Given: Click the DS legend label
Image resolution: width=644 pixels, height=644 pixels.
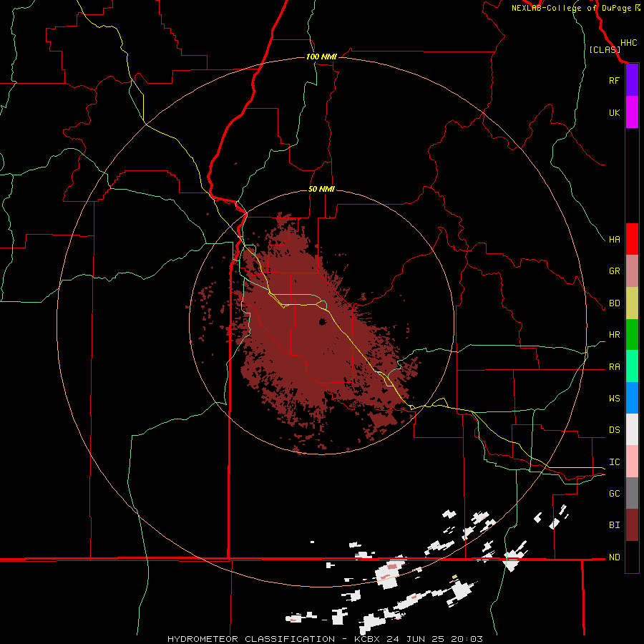Looking at the screenshot, I should pyautogui.click(x=614, y=430).
